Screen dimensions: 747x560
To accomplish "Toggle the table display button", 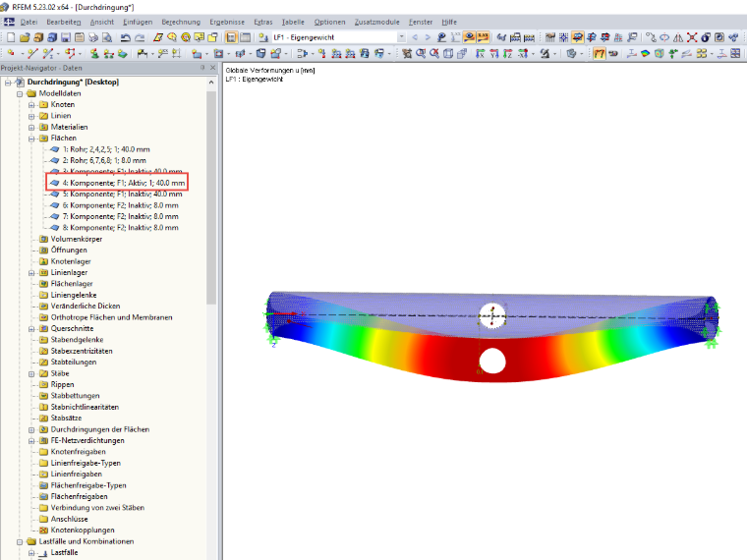I will coord(246,37).
